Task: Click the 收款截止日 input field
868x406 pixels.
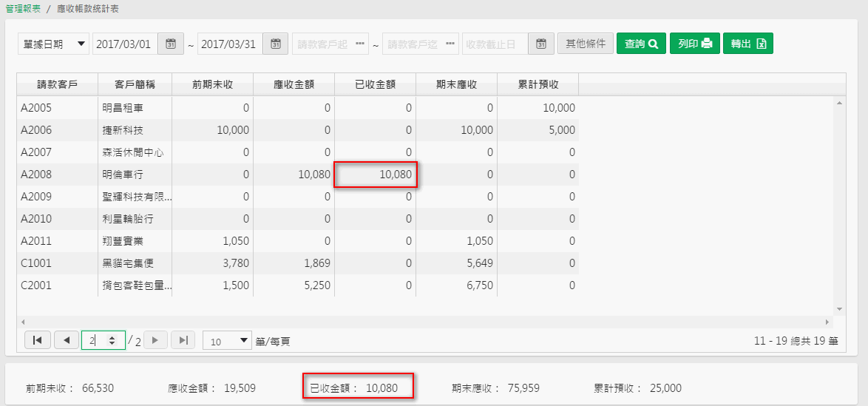Action: pos(495,44)
